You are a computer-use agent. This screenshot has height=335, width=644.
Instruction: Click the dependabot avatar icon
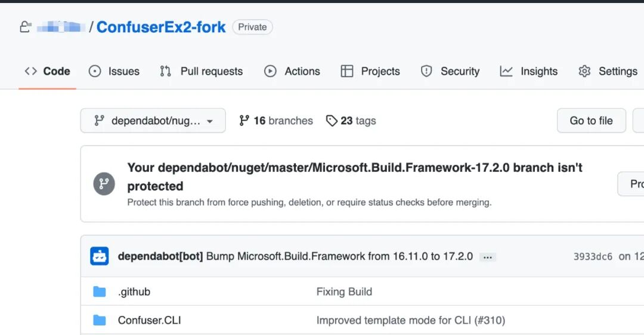[x=100, y=256]
